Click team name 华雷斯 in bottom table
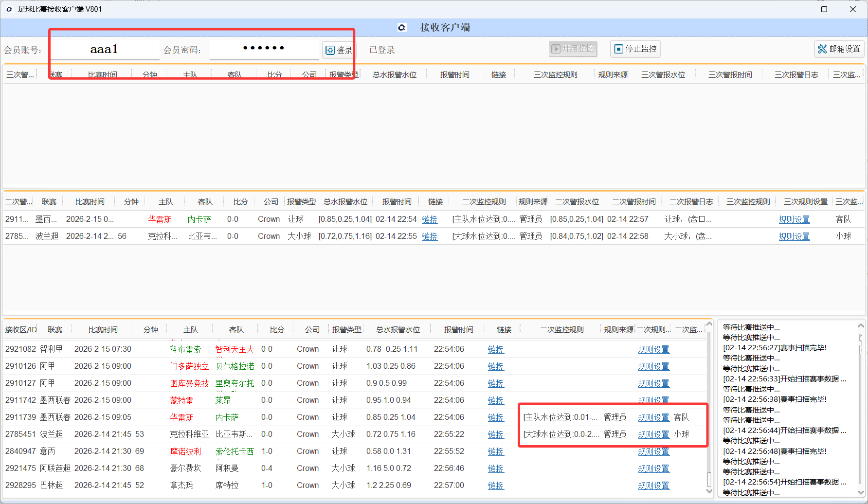868x504 pixels. (x=181, y=417)
